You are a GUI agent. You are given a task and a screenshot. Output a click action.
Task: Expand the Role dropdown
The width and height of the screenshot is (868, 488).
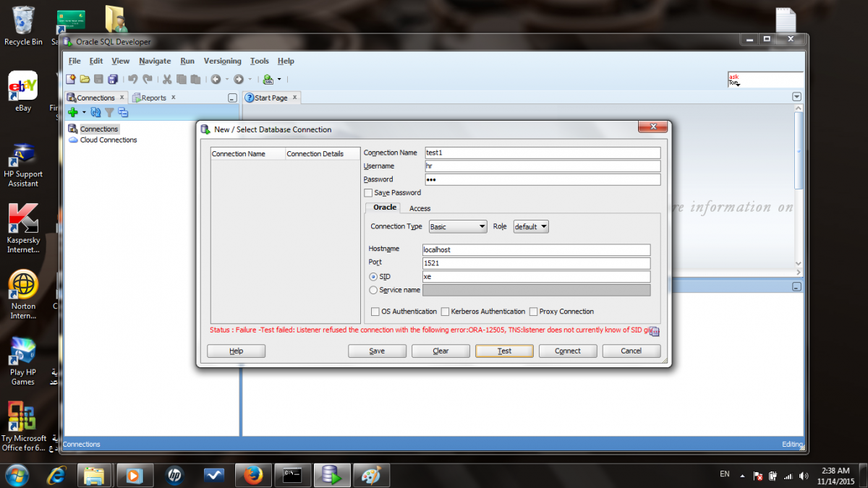[531, 227]
